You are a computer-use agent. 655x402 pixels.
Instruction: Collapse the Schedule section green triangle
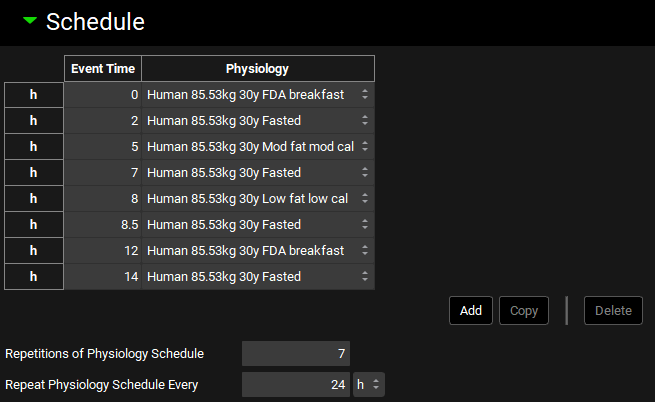(30, 21)
